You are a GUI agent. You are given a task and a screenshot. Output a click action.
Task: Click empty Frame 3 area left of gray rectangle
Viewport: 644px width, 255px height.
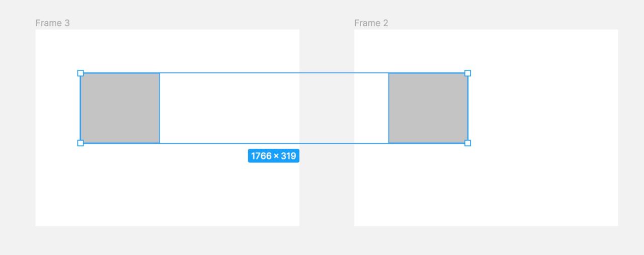click(x=58, y=108)
